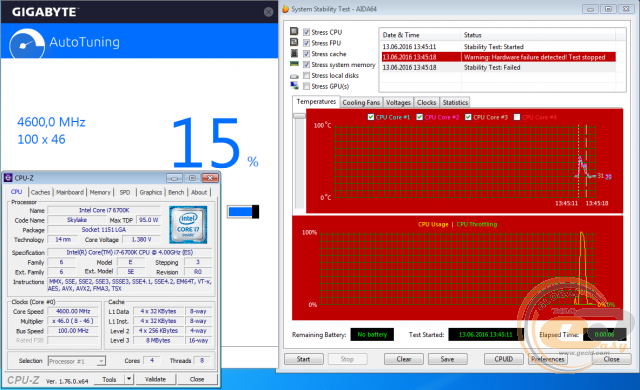This screenshot has height=390, width=640.
Task: Click the FPU icon beside Stress FPU
Action: pos(294,42)
